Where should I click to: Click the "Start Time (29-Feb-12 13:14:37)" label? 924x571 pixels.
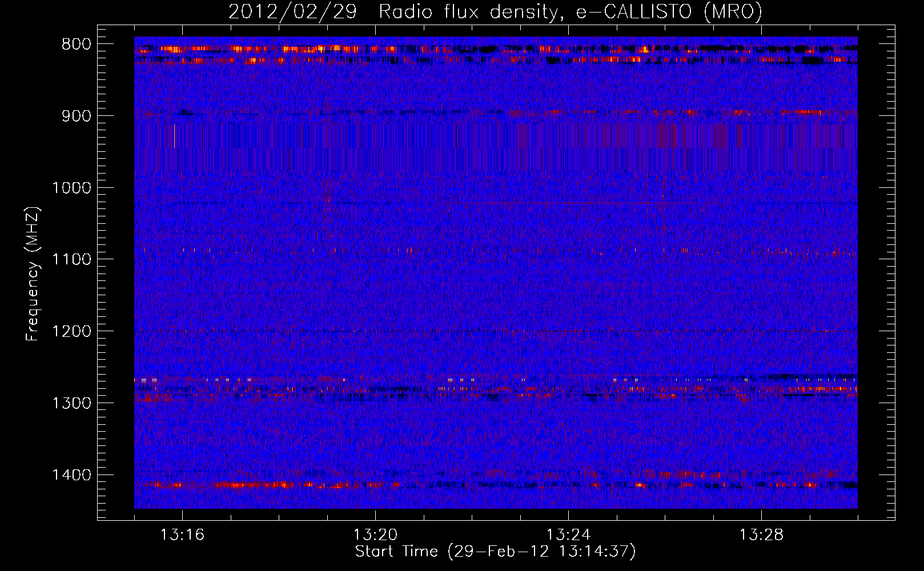tap(495, 552)
